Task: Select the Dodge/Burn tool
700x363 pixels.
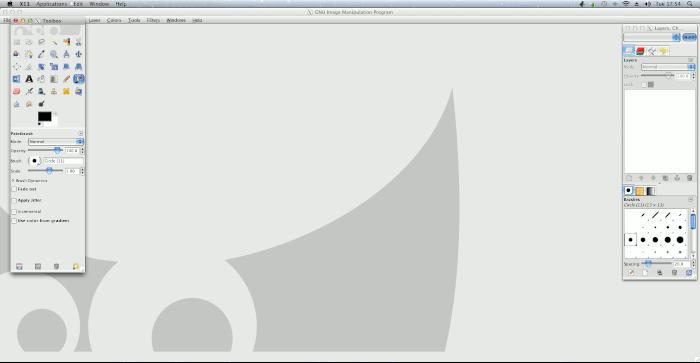Action: click(x=42, y=104)
